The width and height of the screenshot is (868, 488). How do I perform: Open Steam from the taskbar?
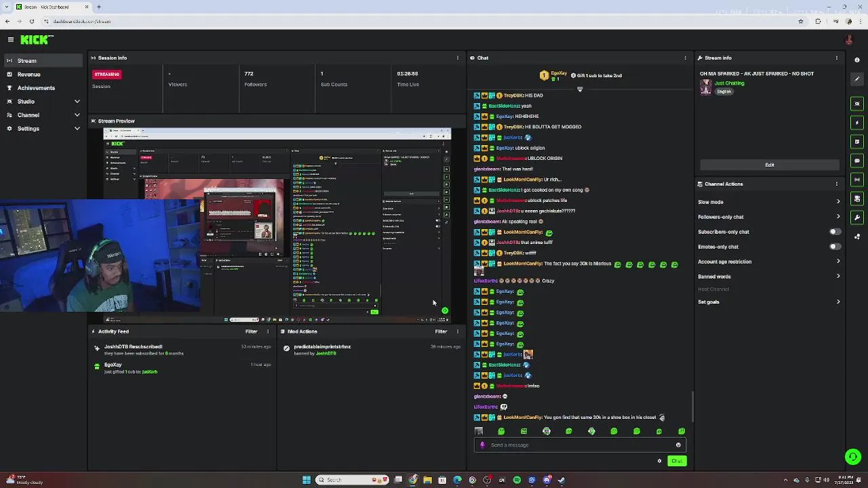pyautogui.click(x=561, y=480)
